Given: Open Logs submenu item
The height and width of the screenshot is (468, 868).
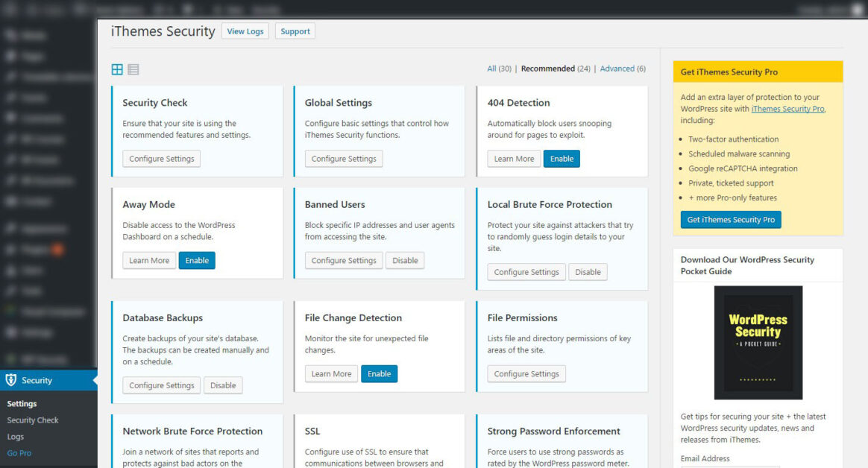Looking at the screenshot, I should 16,437.
